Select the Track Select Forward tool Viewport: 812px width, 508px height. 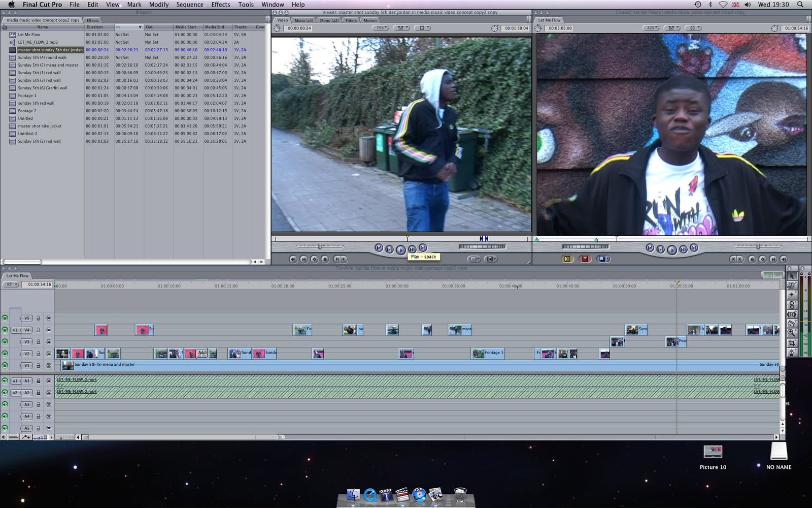click(792, 295)
